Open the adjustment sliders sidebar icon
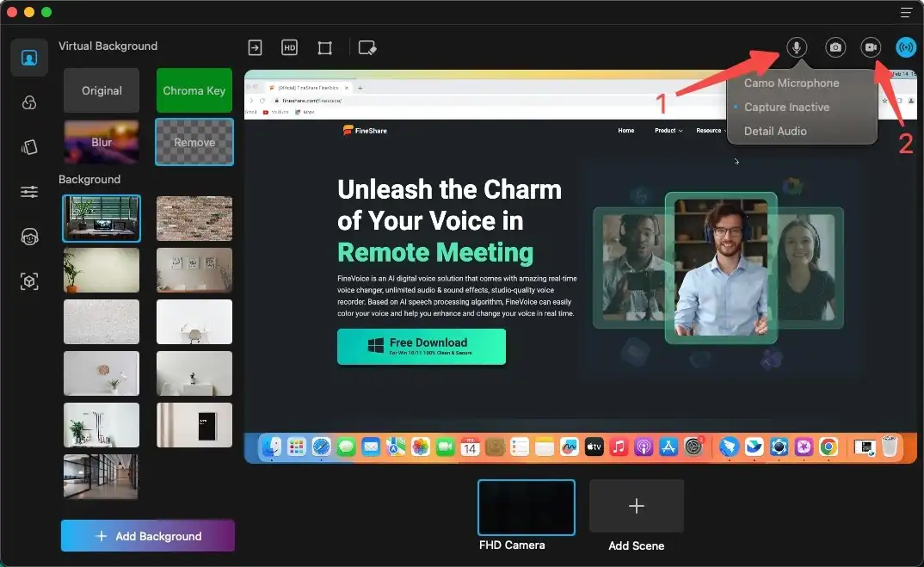 point(29,192)
